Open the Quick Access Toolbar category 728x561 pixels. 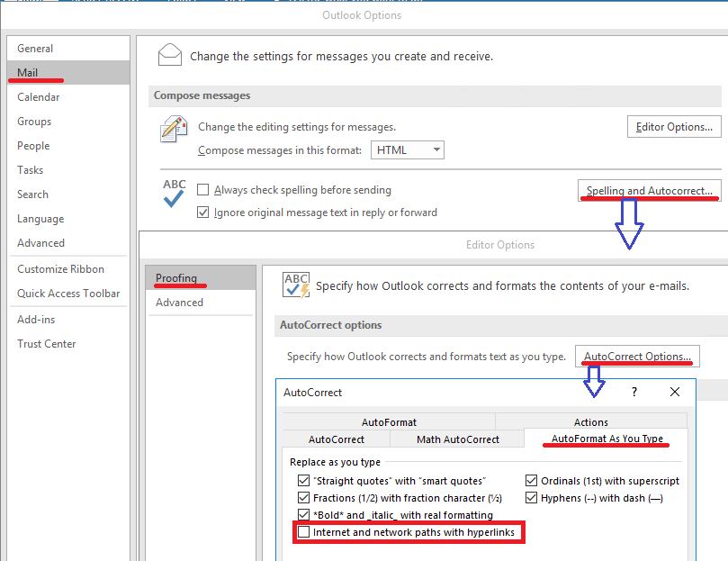coord(68,294)
